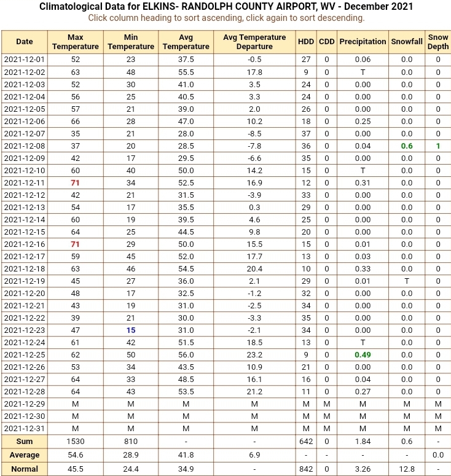This screenshot has width=451, height=476.
Task: Click max temperature M on 2021-12-29
Action: (76, 404)
